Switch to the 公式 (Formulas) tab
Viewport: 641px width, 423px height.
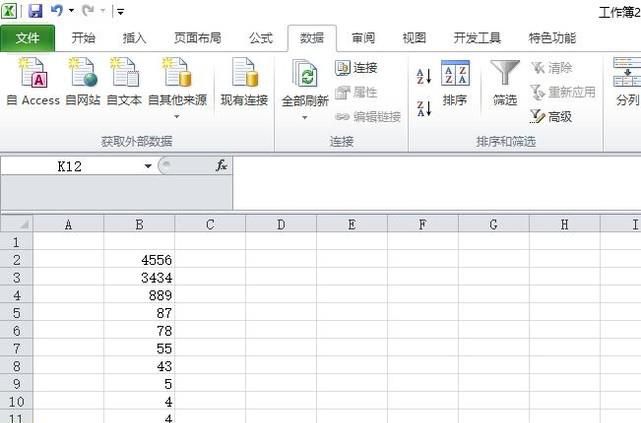tap(260, 38)
